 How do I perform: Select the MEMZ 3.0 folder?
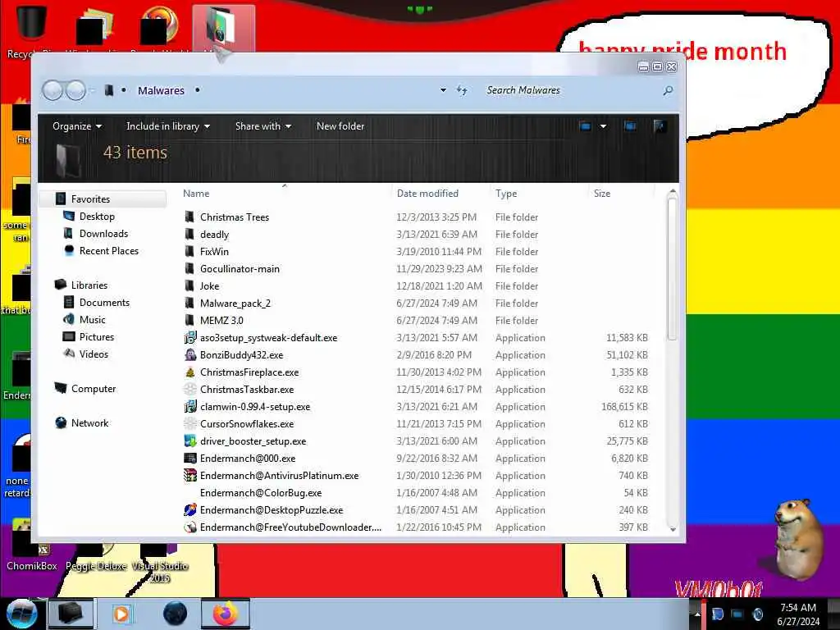(x=221, y=321)
